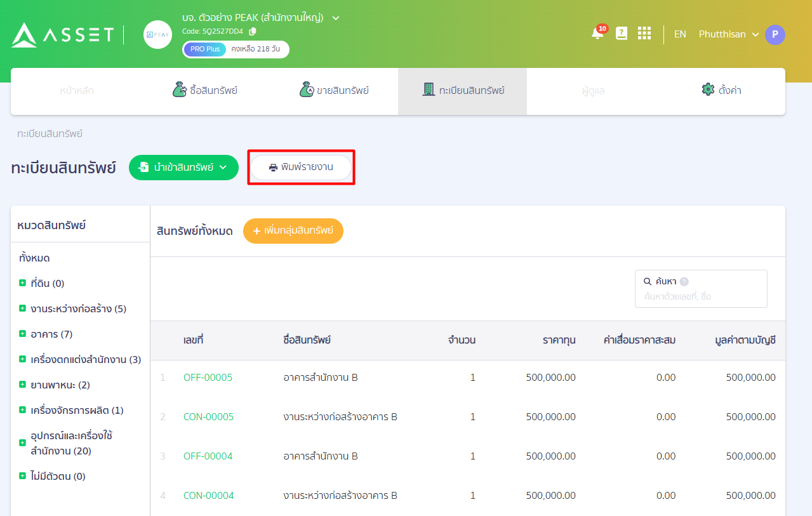Open the ซื้อสินทรัพย์ tab
The width and height of the screenshot is (812, 516).
tap(205, 90)
